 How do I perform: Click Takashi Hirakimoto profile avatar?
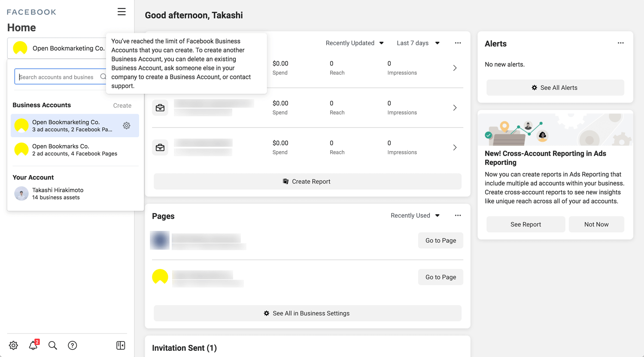point(21,194)
